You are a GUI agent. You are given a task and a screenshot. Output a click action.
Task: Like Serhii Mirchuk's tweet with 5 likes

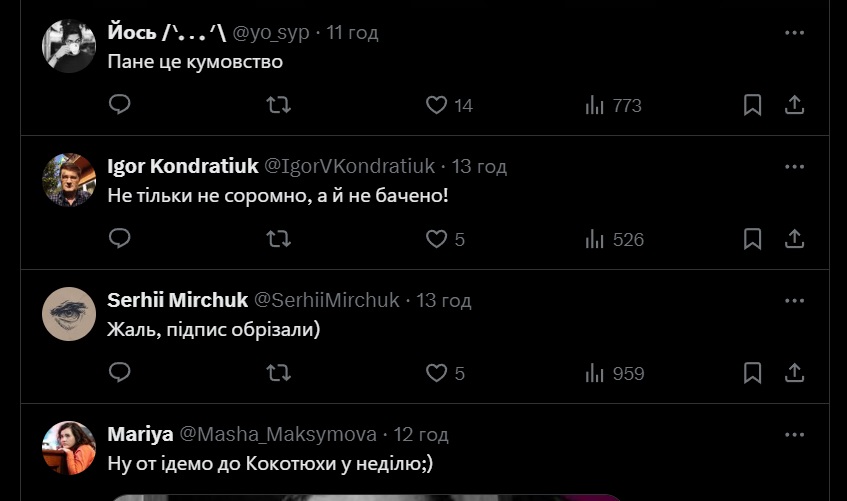[x=445, y=373]
